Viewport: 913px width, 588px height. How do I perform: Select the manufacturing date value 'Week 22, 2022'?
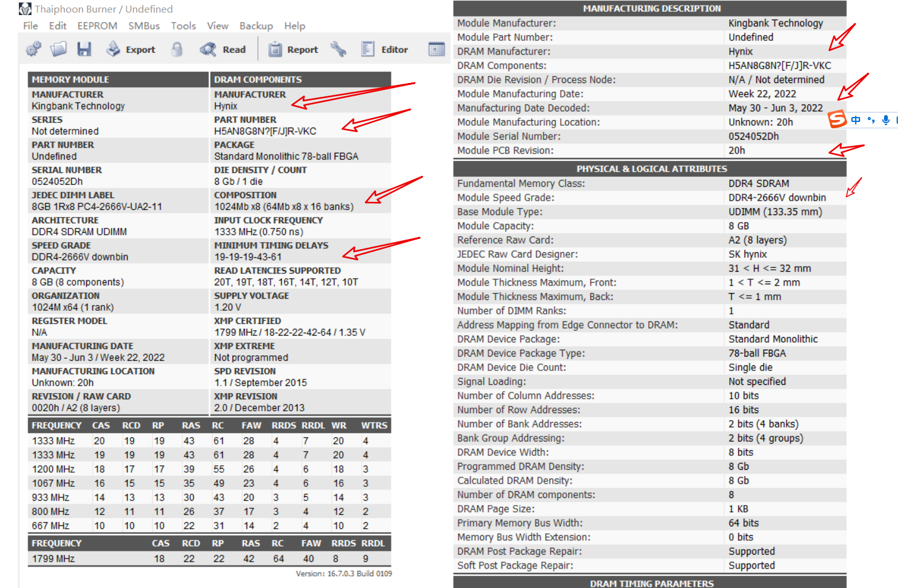[762, 94]
